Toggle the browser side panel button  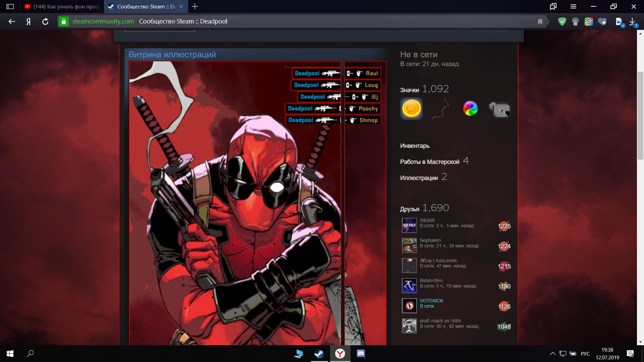point(10,6)
